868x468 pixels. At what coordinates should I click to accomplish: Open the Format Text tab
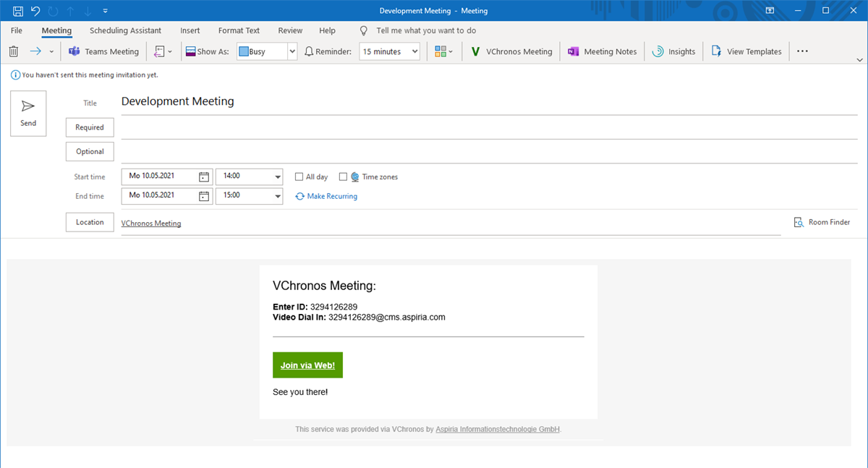point(239,31)
